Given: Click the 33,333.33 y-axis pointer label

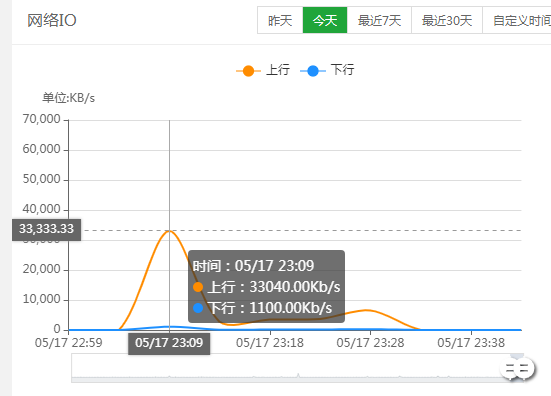Looking at the screenshot, I should click(x=46, y=229).
